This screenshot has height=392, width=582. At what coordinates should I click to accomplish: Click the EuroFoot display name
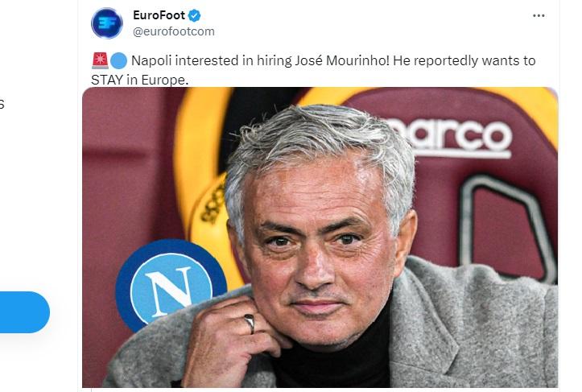(159, 15)
